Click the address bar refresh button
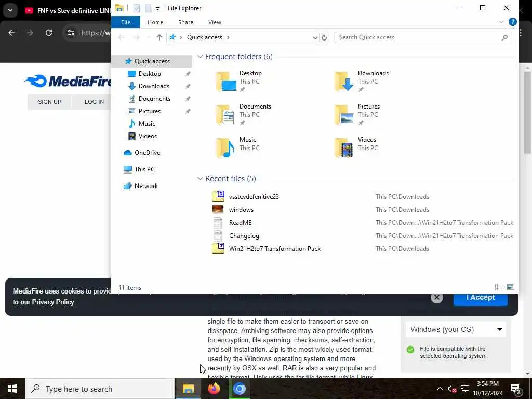Screen dimensions: 532x399 tap(324, 37)
